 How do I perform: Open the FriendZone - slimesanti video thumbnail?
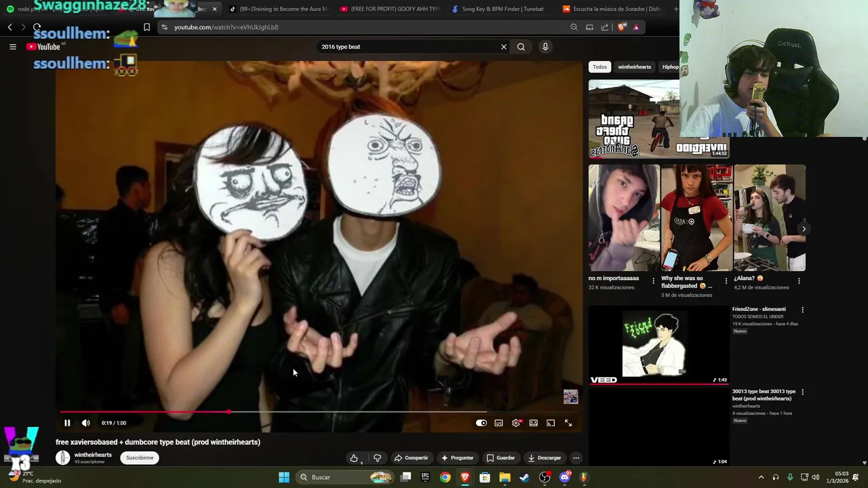point(658,345)
